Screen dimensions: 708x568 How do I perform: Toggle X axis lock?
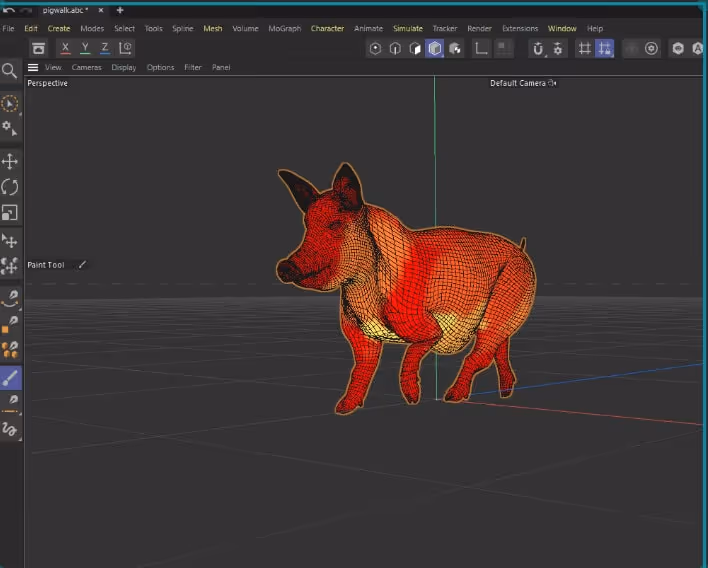click(x=66, y=48)
